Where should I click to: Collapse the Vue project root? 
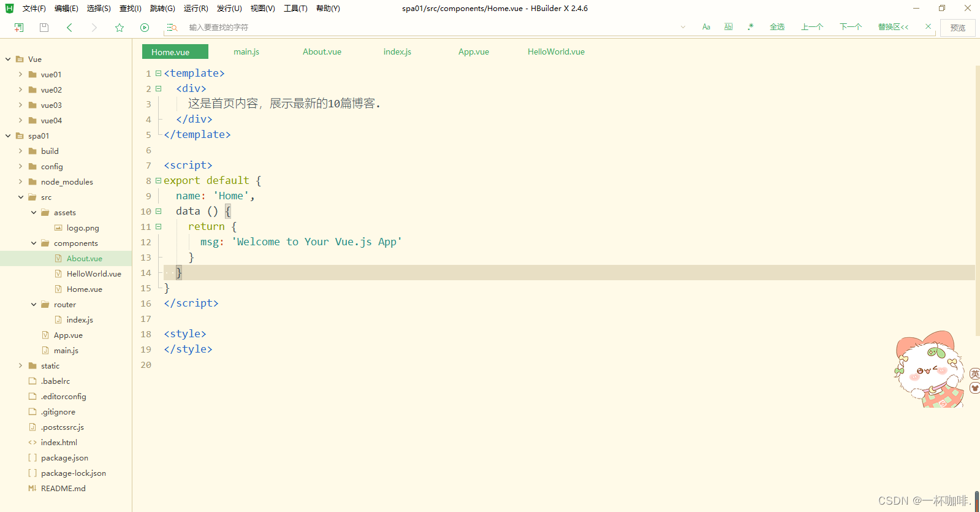click(8, 59)
